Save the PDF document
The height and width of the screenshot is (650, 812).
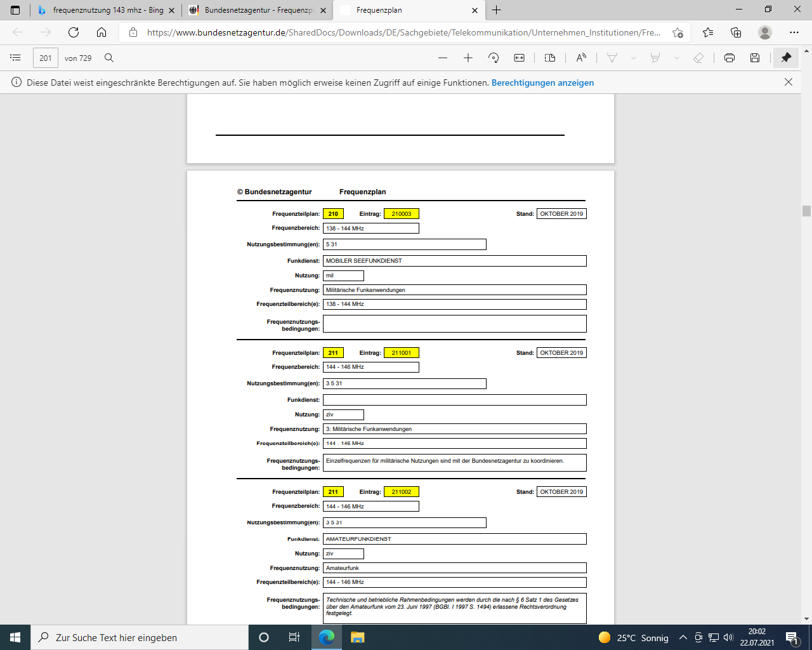pos(755,58)
